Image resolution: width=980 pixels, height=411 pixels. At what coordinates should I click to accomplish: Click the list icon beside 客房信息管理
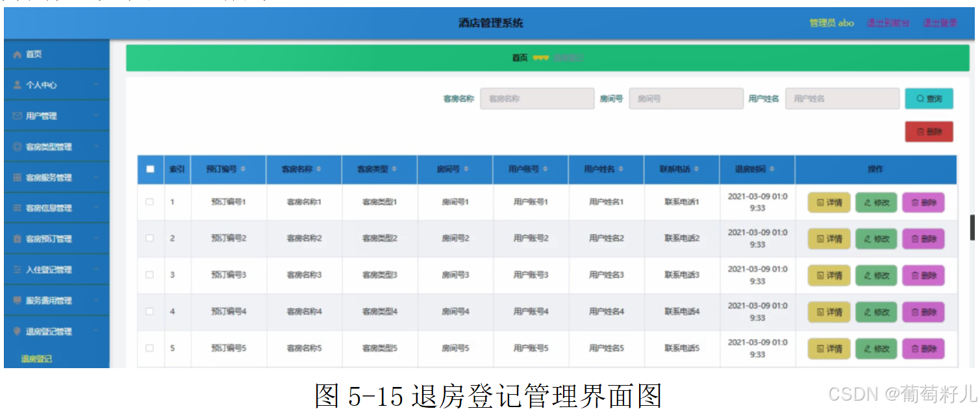coord(18,208)
